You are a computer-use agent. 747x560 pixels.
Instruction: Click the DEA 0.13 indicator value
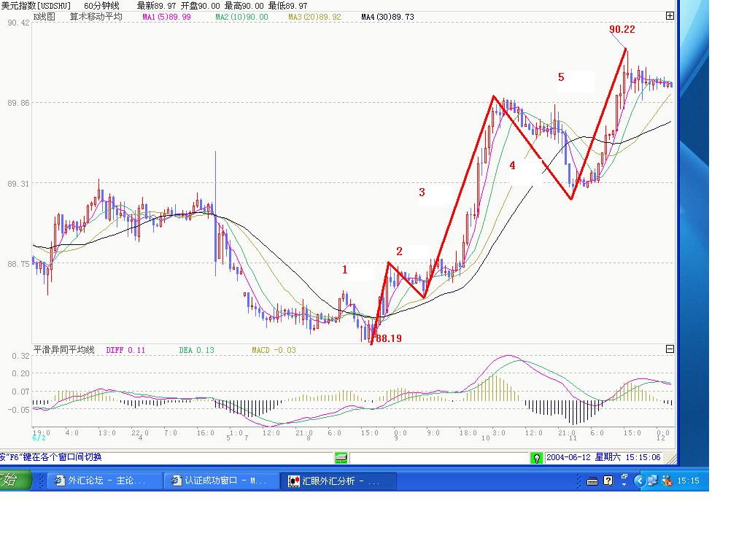pyautogui.click(x=196, y=350)
